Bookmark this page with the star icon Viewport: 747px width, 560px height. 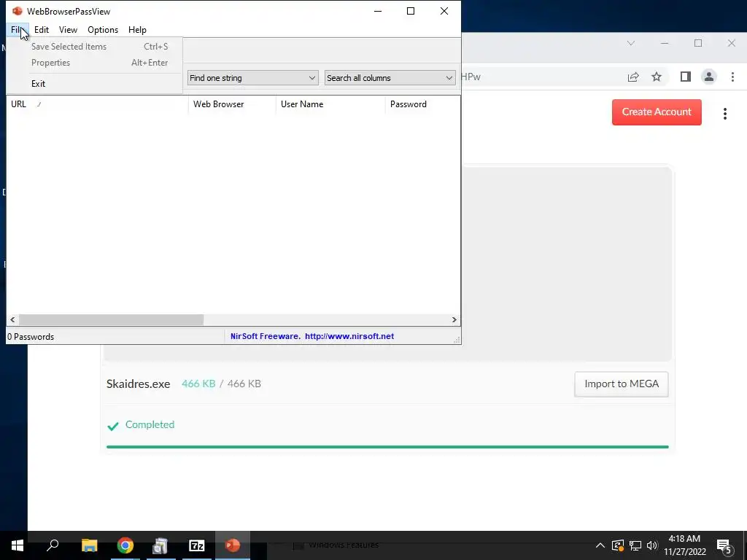pyautogui.click(x=657, y=77)
